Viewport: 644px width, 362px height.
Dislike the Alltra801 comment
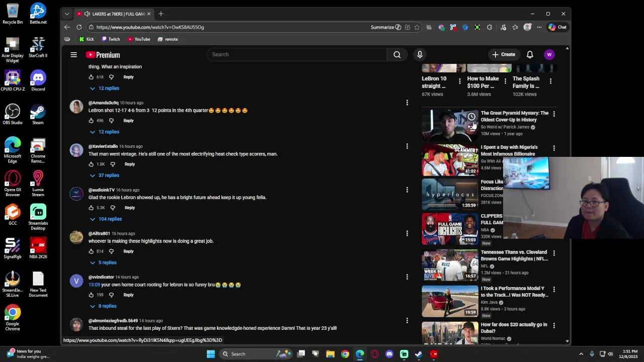coord(111,251)
